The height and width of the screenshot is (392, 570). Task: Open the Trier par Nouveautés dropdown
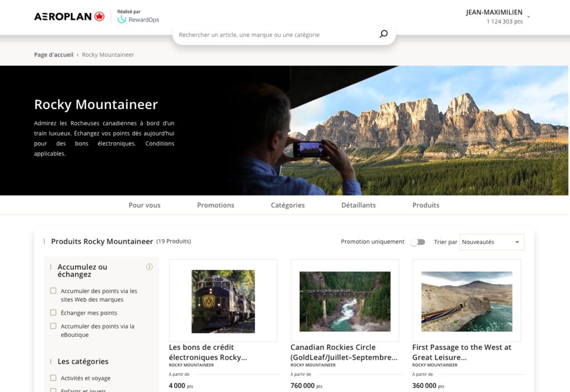(492, 242)
